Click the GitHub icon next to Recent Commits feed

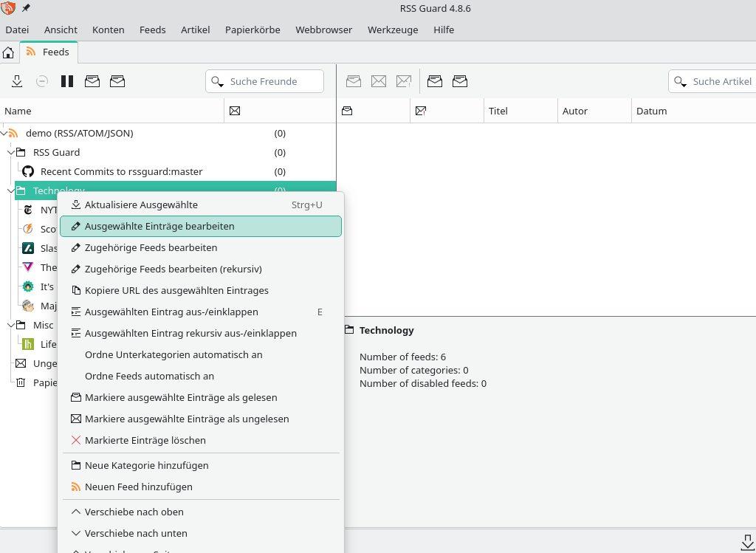coord(28,171)
